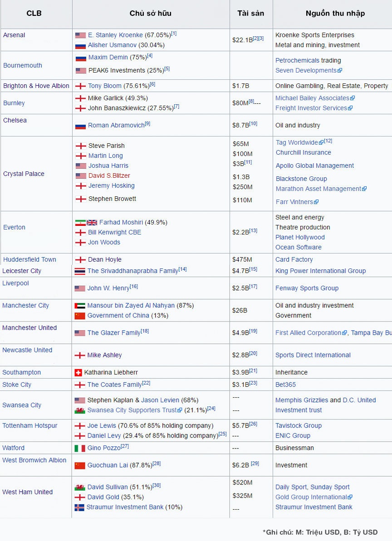The width and height of the screenshot is (392, 541).
Task: Open the Sports Direct International link
Action: [x=313, y=355]
